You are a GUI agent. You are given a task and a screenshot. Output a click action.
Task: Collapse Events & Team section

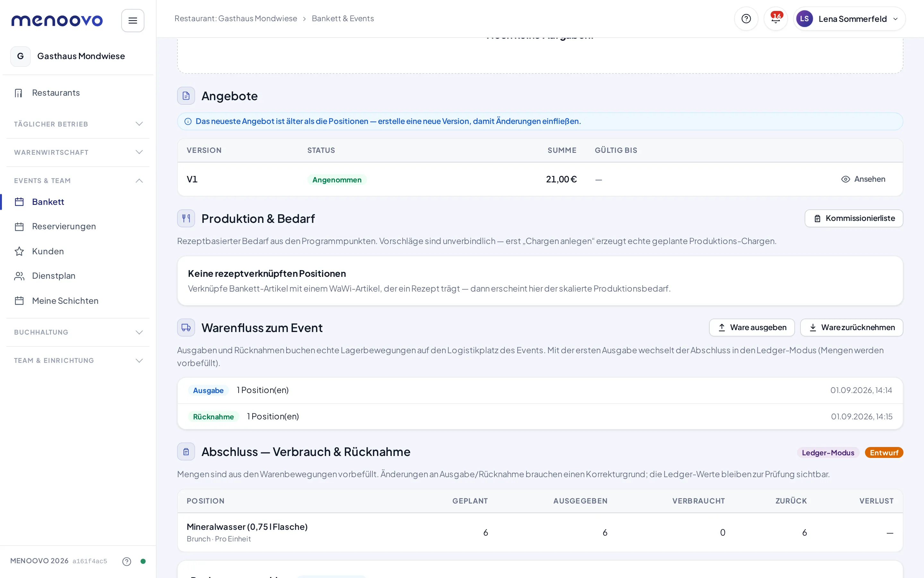coord(78,180)
